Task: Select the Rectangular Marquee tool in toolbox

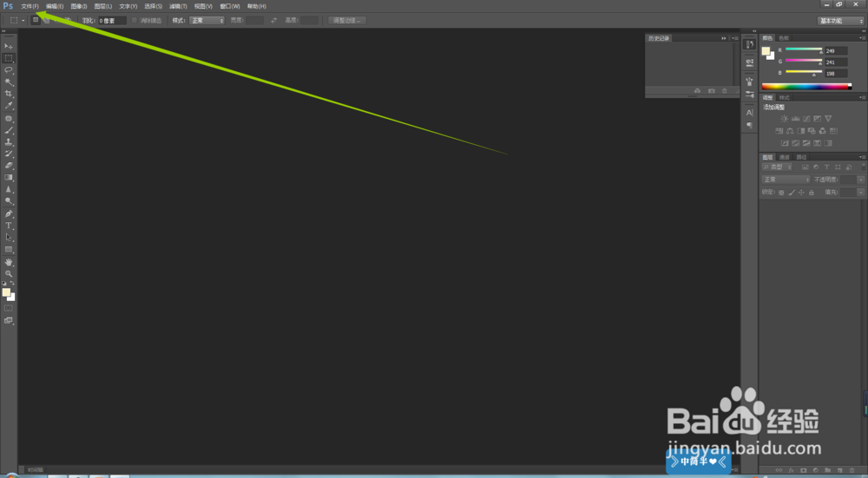Action: click(9, 58)
